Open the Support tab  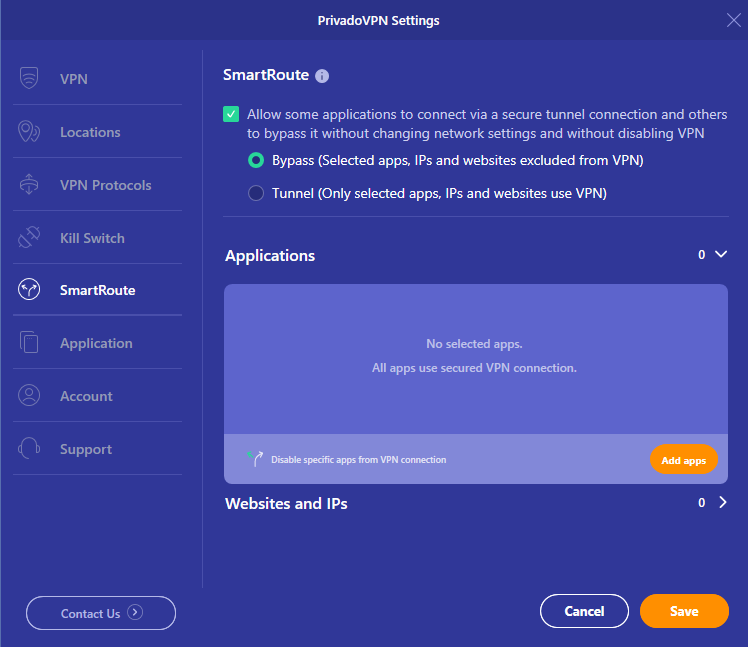97,449
